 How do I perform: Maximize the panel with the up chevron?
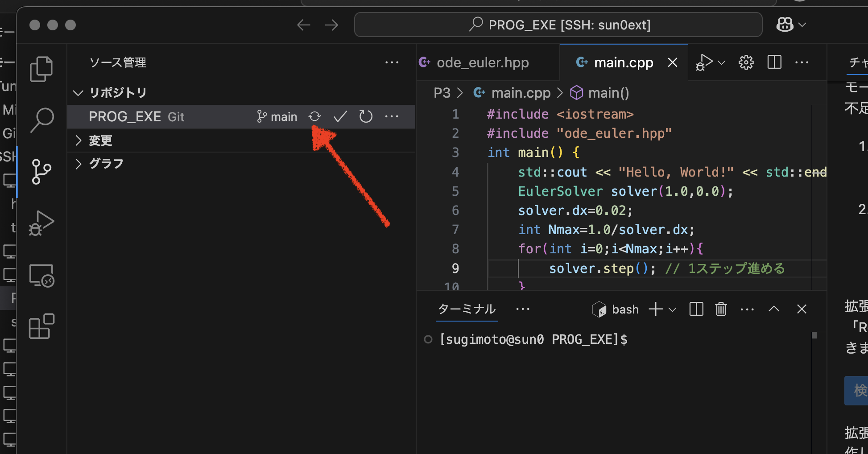point(774,309)
